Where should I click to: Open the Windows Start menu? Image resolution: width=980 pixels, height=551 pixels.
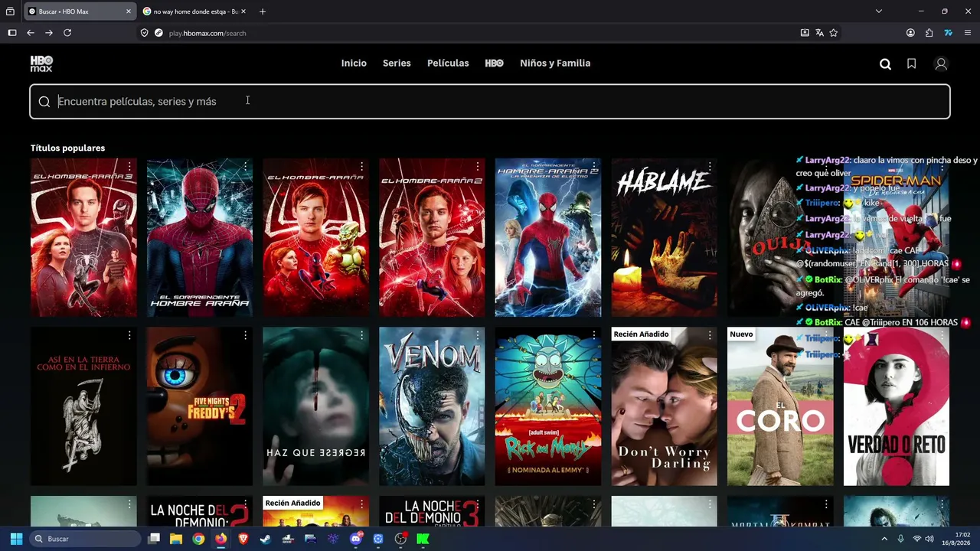[x=16, y=539]
